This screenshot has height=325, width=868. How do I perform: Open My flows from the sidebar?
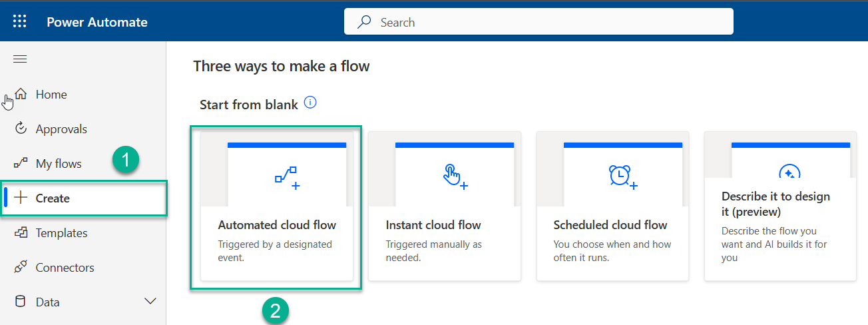[59, 164]
